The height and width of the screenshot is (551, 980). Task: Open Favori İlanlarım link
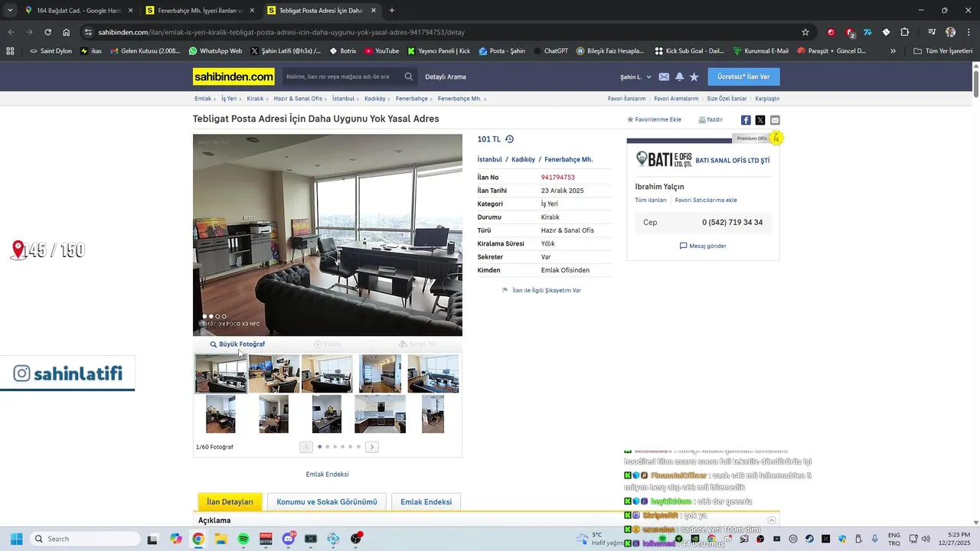pyautogui.click(x=627, y=99)
